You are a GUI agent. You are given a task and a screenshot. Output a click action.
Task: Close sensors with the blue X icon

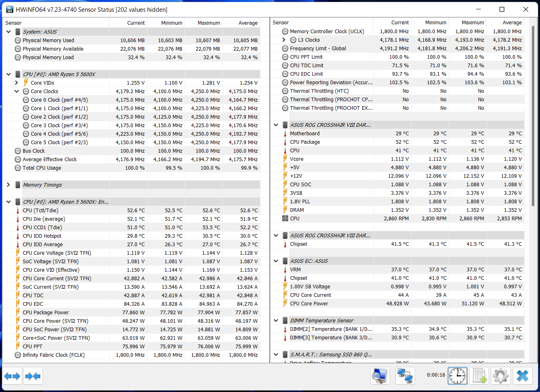coord(523,376)
